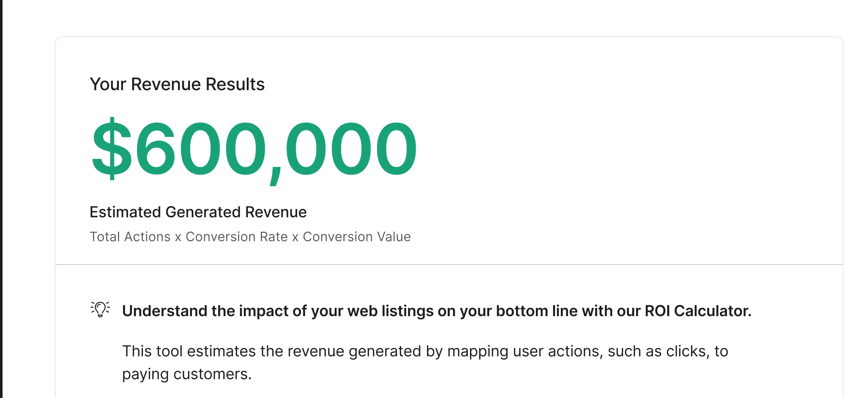Select the 'Estimated Generated Revenue' label
The height and width of the screenshot is (398, 868).
(x=198, y=212)
